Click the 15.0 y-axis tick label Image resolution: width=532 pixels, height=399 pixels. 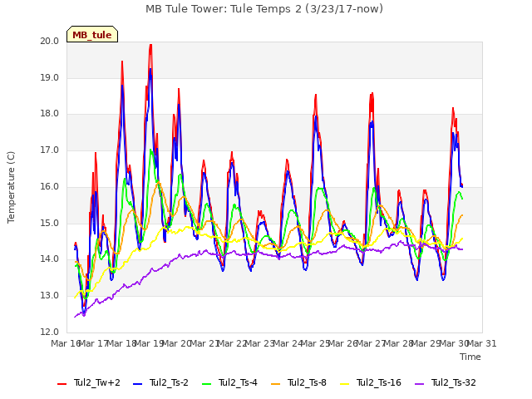click(50, 224)
